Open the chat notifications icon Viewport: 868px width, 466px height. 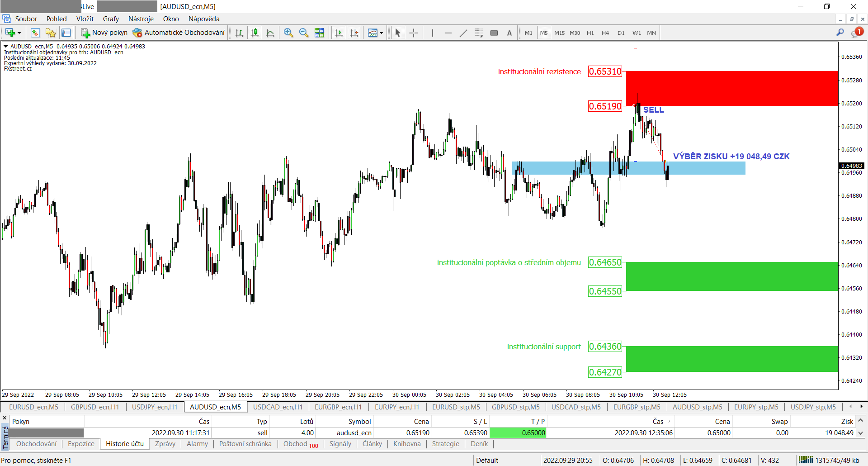[x=857, y=32]
